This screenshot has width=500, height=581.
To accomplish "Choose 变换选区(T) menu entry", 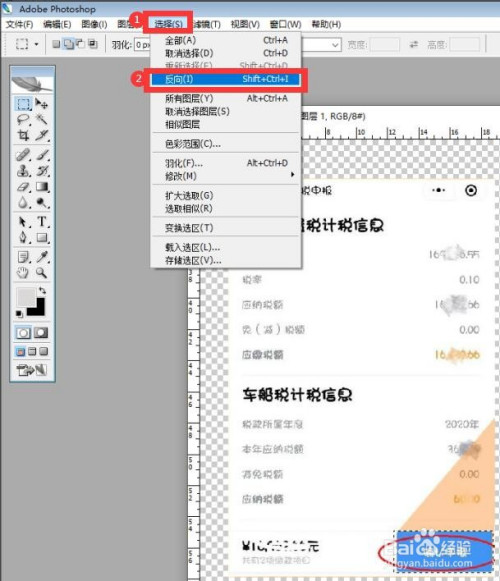I will [x=226, y=228].
